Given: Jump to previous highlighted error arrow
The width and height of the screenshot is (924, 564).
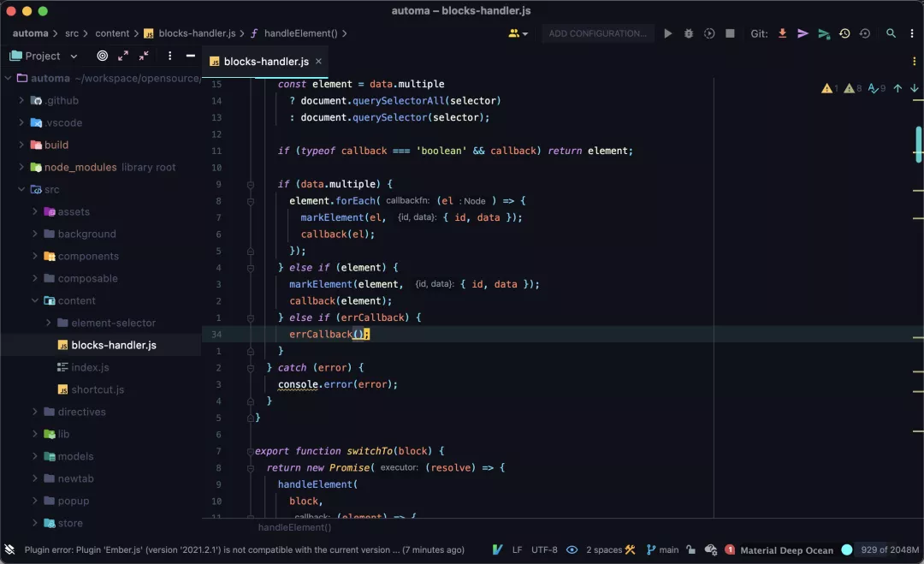Looking at the screenshot, I should point(897,88).
